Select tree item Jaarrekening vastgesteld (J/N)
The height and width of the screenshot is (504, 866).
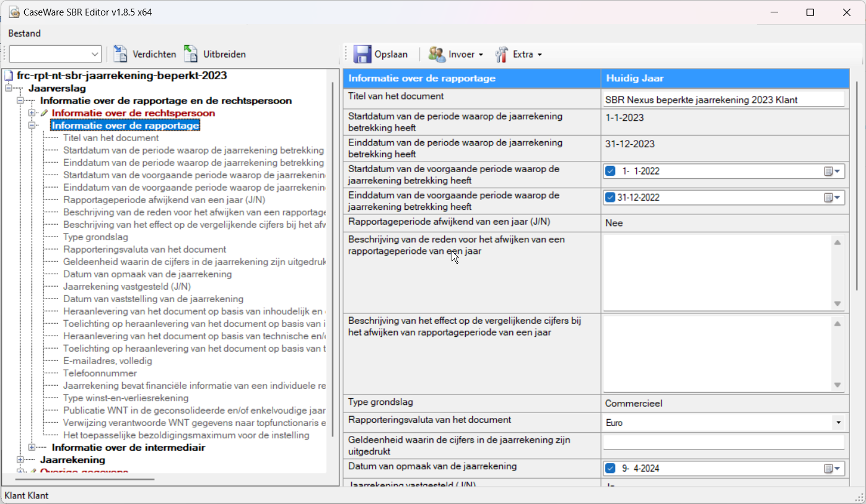tap(127, 287)
